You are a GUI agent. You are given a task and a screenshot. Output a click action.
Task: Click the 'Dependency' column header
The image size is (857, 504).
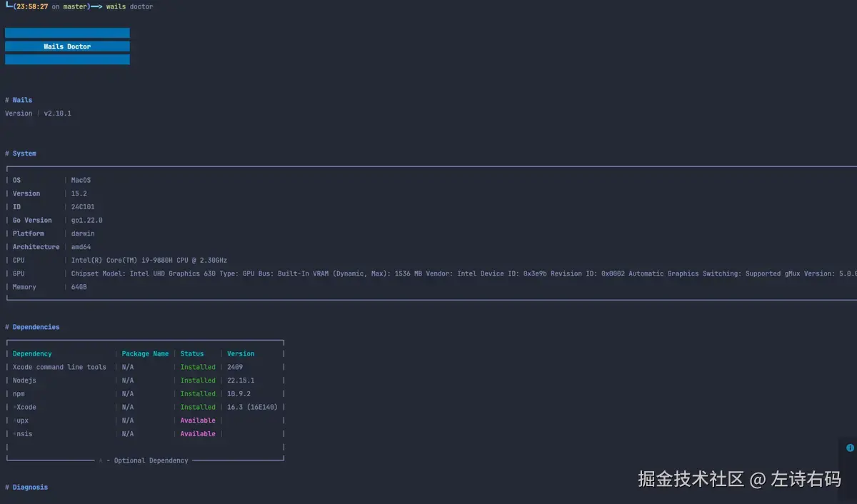coord(32,354)
